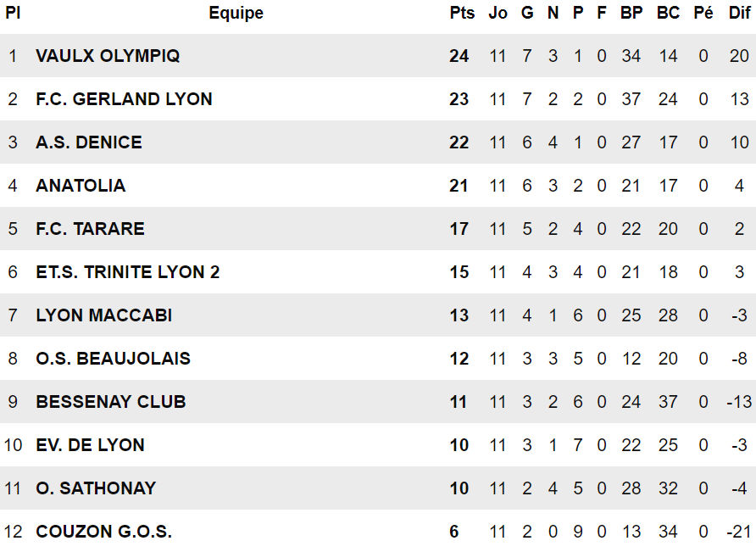Select ET.S. TRINITE LYON 2 team
This screenshot has width=756, height=552.
click(127, 272)
